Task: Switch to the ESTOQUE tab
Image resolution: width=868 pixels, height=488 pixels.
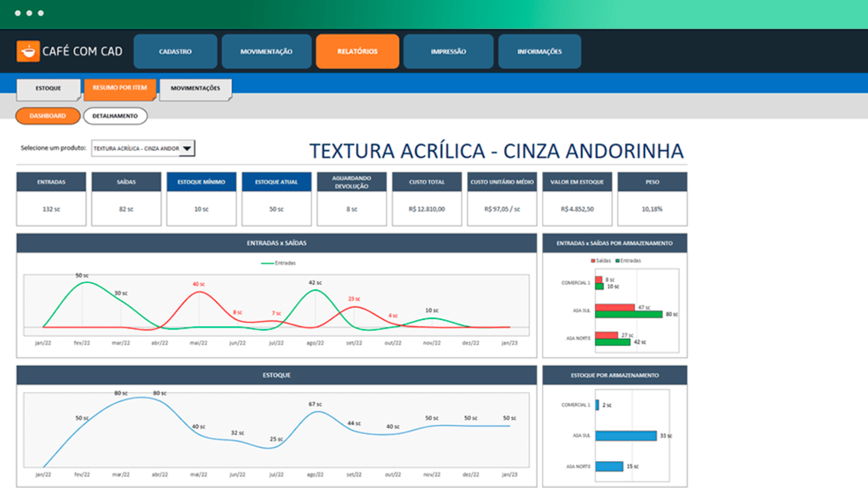Action: tap(48, 89)
